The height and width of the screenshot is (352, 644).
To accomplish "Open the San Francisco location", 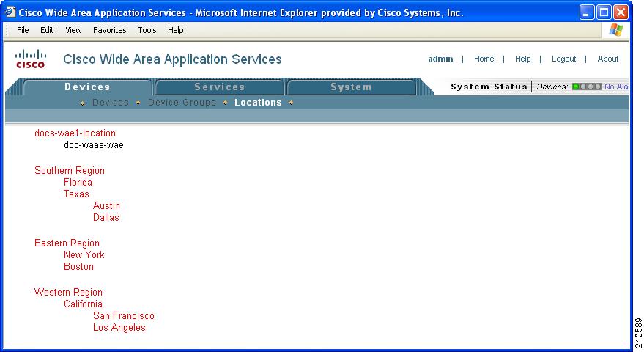I will pos(124,316).
